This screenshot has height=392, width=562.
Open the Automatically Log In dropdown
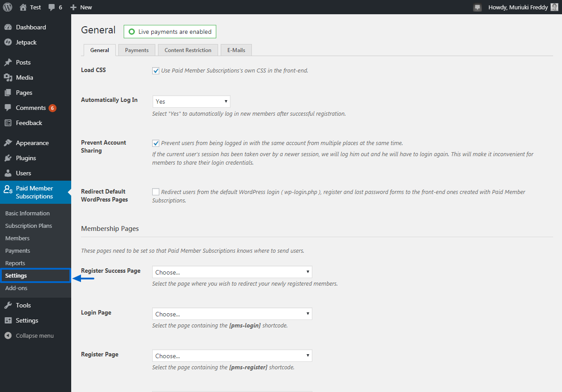191,101
